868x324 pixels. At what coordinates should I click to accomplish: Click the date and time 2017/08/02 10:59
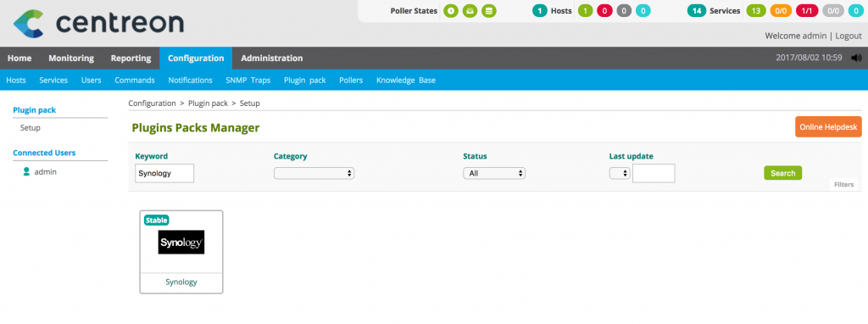[809, 58]
